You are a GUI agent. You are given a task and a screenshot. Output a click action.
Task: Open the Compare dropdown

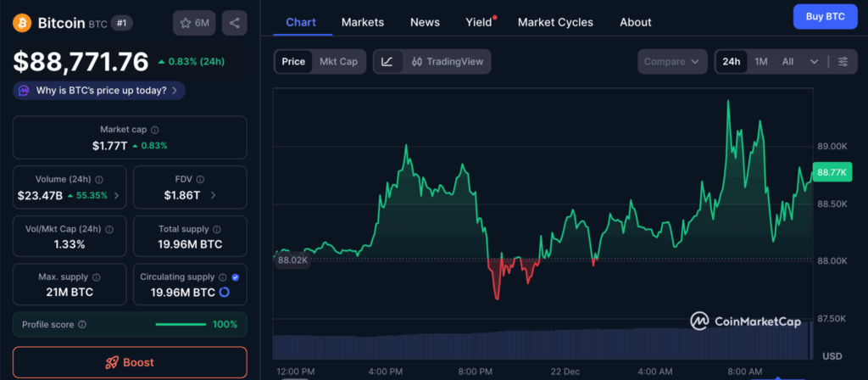click(x=672, y=62)
